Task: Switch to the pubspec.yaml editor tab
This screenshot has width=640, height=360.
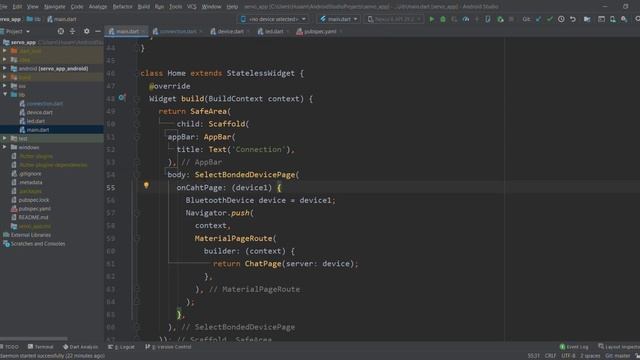Action: pyautogui.click(x=320, y=31)
